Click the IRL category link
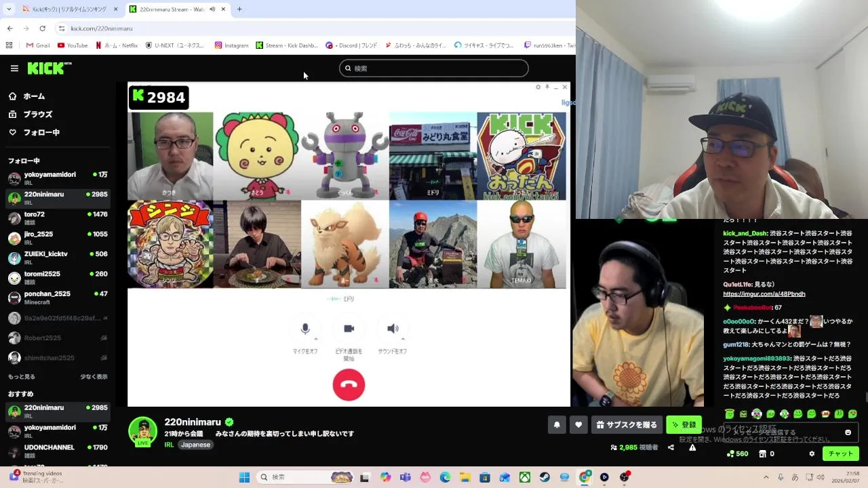 (x=170, y=445)
